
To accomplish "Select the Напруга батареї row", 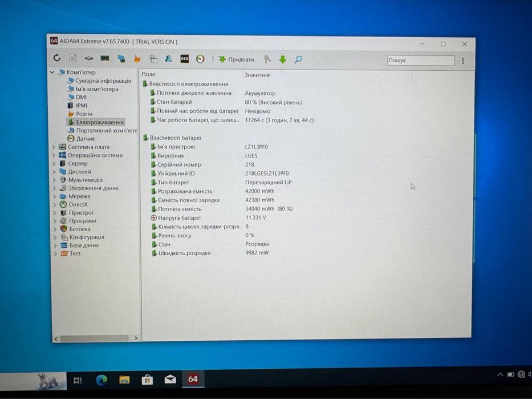I will (209, 217).
